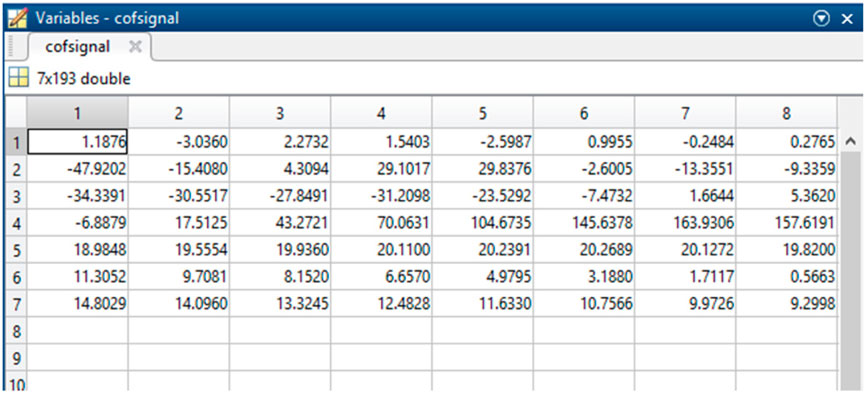The image size is (865, 393).
Task: Select row header 5
Action: [16, 250]
